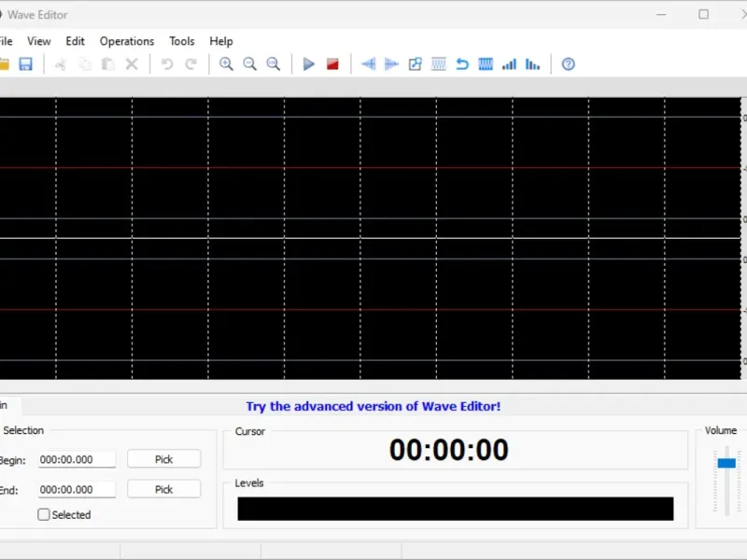This screenshot has width=747, height=560.
Task: Apply the Fade In effect icon
Action: click(x=368, y=64)
